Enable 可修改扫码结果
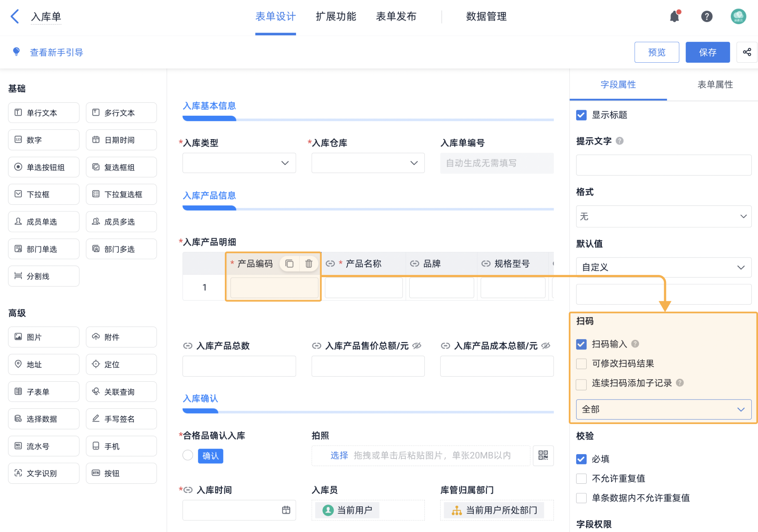Image resolution: width=758 pixels, height=532 pixels. [x=581, y=364]
